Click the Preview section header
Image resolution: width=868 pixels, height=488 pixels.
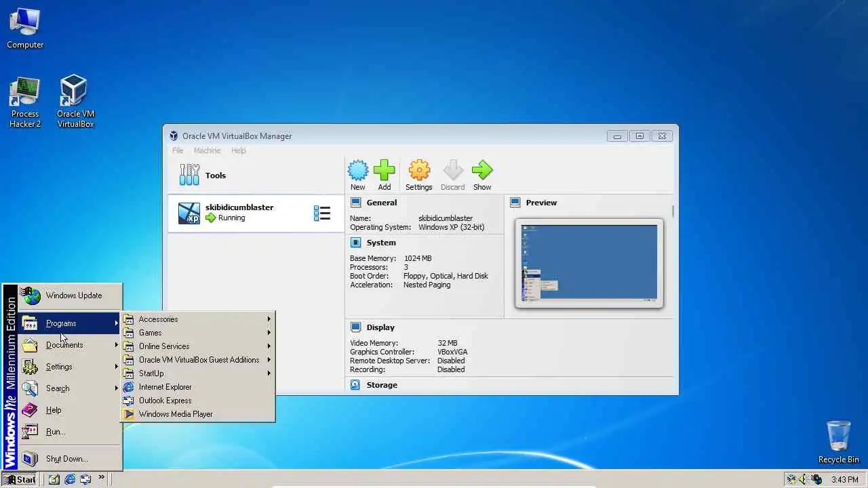coord(541,203)
